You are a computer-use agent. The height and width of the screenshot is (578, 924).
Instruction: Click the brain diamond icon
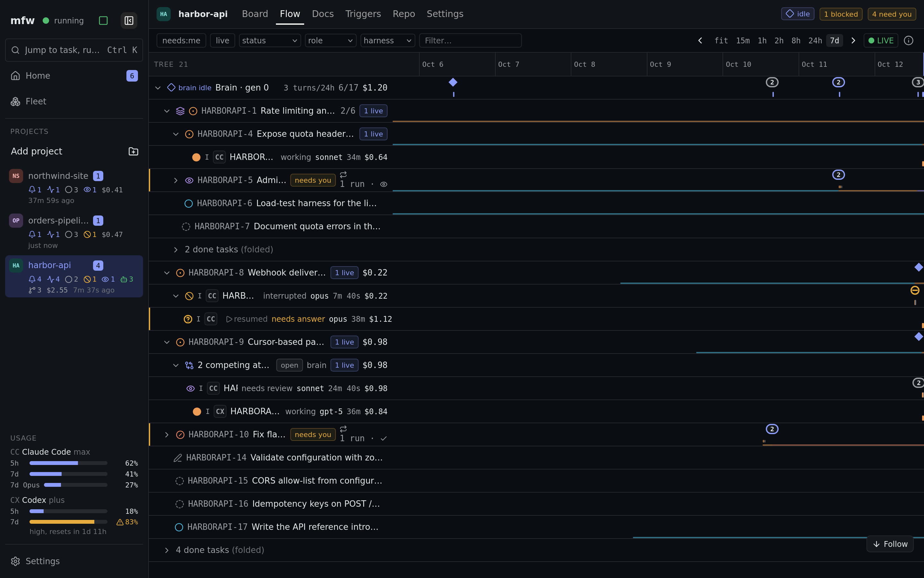[171, 88]
